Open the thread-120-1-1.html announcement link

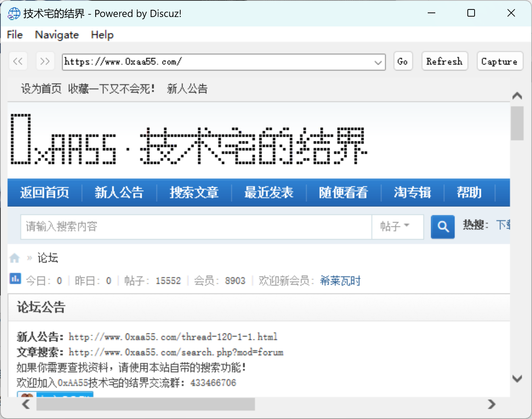173,337
